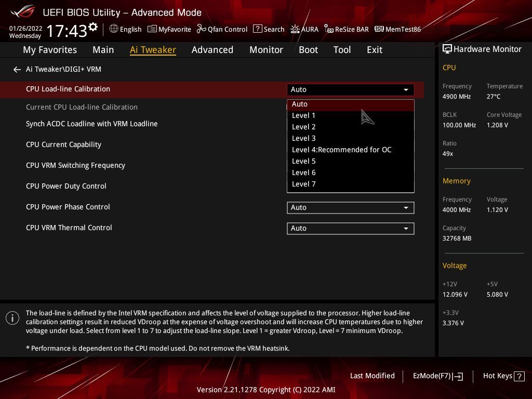Select the Ai Tweaker tab

click(153, 50)
